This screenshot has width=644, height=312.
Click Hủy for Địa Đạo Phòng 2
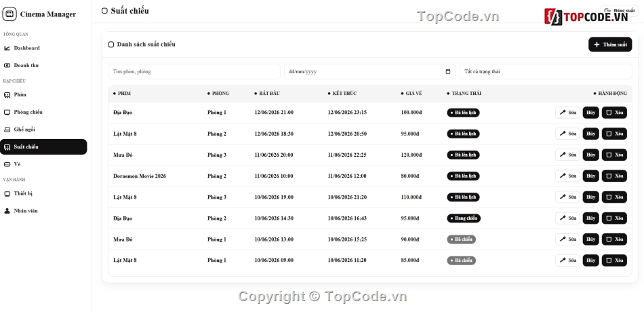[590, 218]
